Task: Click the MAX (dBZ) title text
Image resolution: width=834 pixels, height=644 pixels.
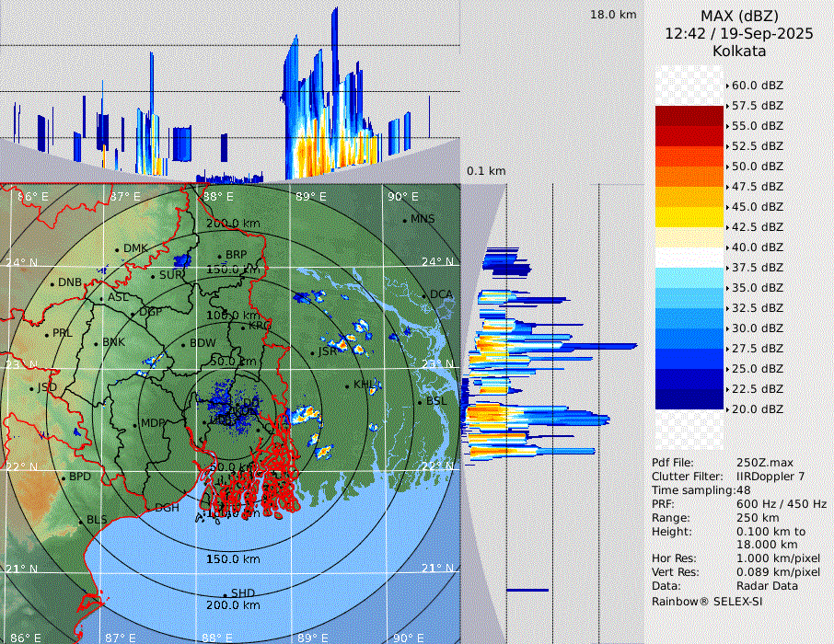Action: tap(739, 17)
